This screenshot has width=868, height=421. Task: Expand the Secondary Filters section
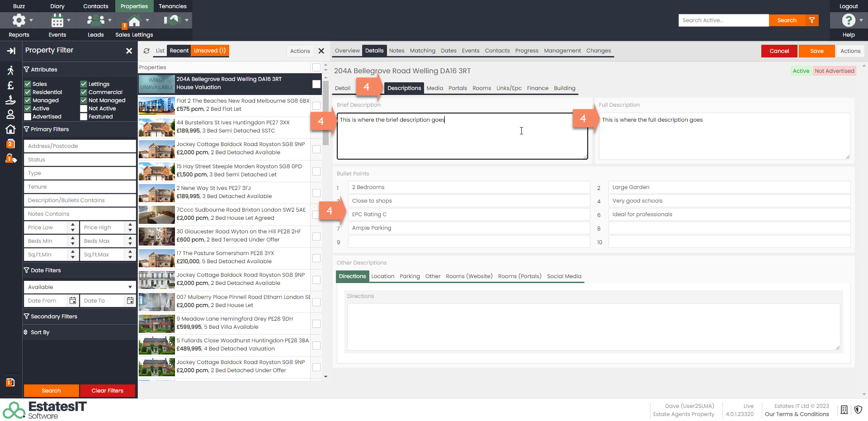point(54,317)
